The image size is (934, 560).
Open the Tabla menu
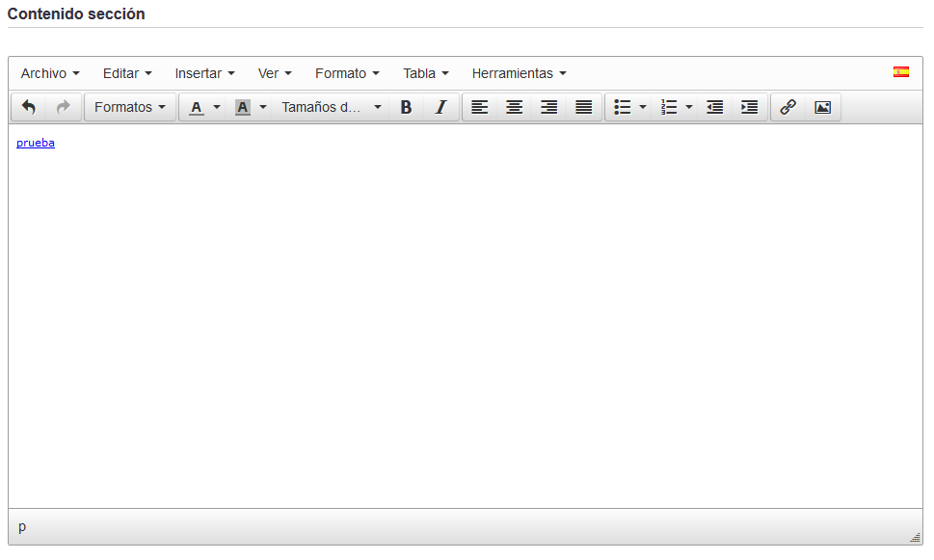coord(426,73)
